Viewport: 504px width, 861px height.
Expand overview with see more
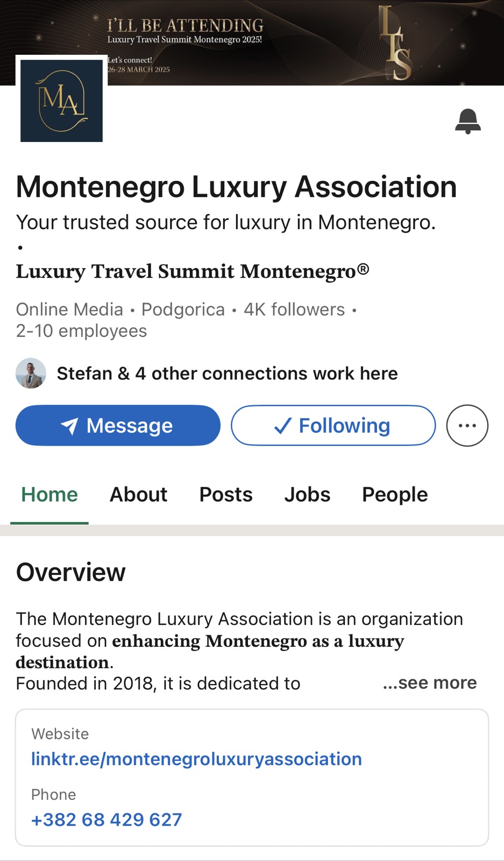tap(429, 683)
